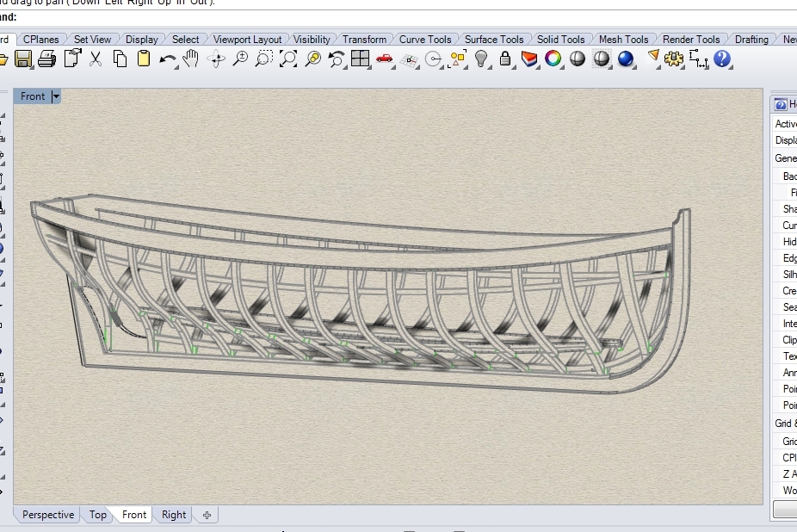Switch to the Perspective viewport tab

coord(48,515)
